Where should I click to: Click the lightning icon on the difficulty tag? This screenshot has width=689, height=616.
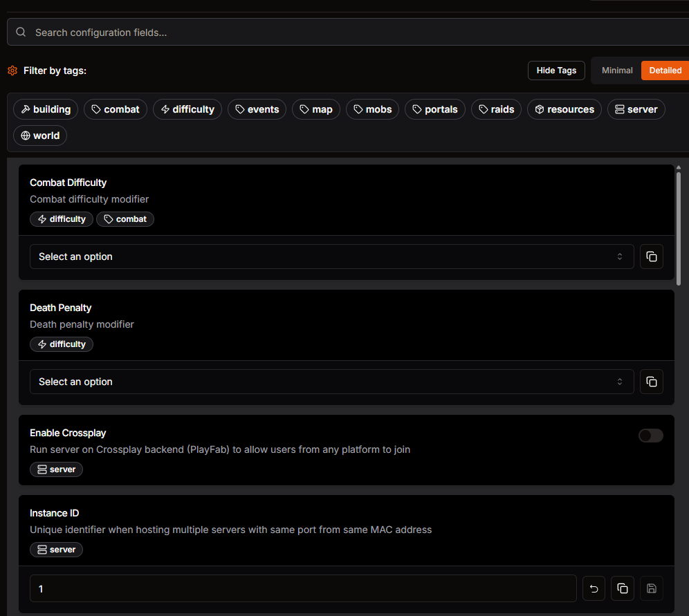(164, 109)
